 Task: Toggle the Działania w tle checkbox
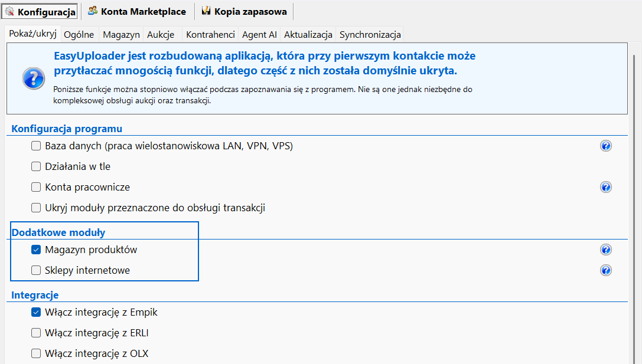(x=36, y=166)
